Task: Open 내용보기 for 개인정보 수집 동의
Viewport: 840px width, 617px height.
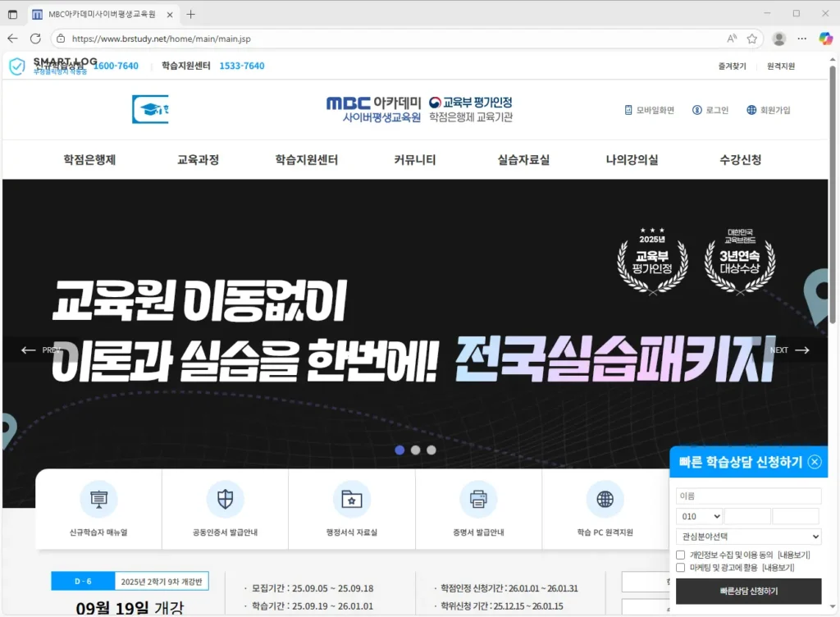Action: [x=793, y=555]
